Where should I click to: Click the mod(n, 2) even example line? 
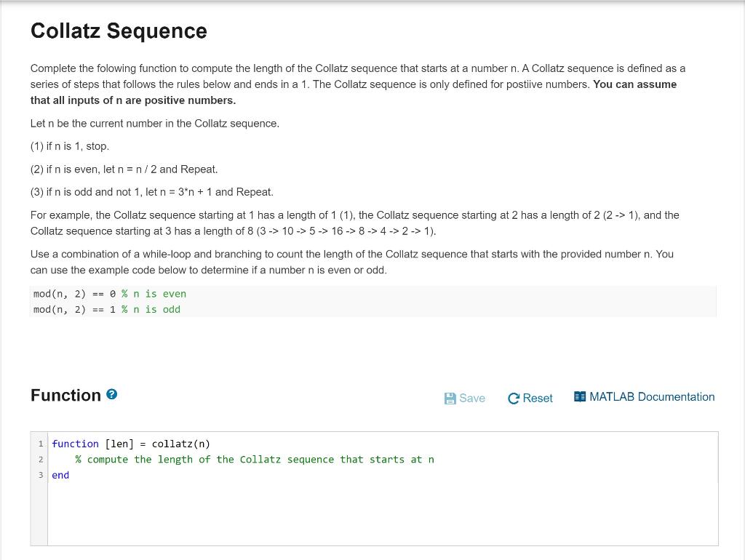[109, 294]
